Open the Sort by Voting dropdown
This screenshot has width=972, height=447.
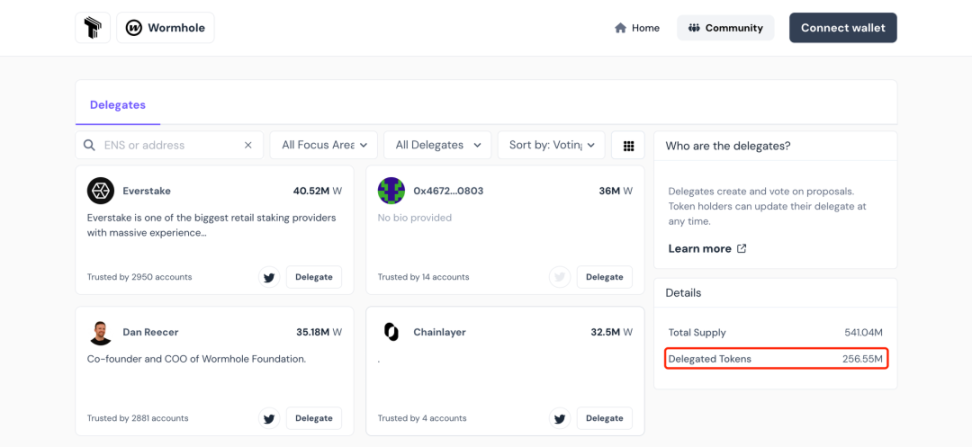click(x=551, y=145)
